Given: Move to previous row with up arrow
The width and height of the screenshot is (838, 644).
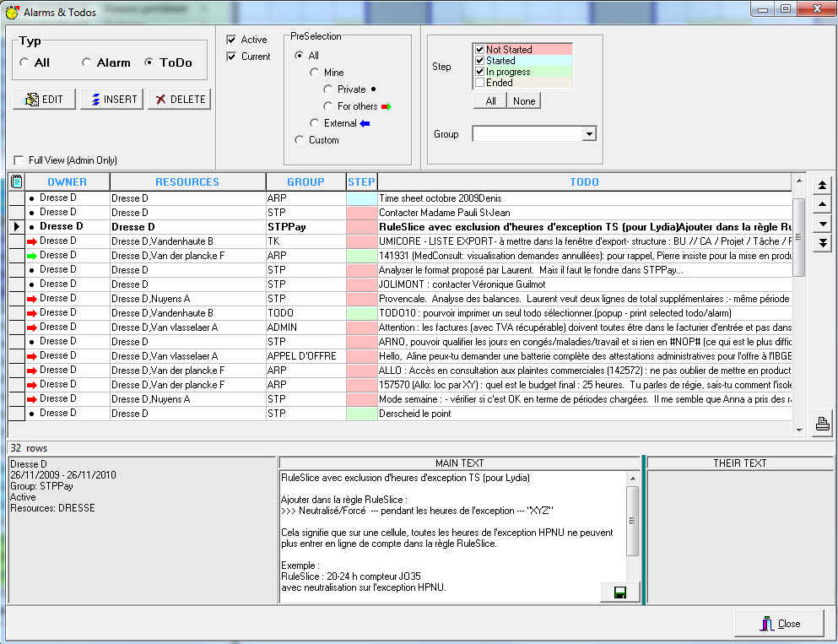Looking at the screenshot, I should point(822,205).
